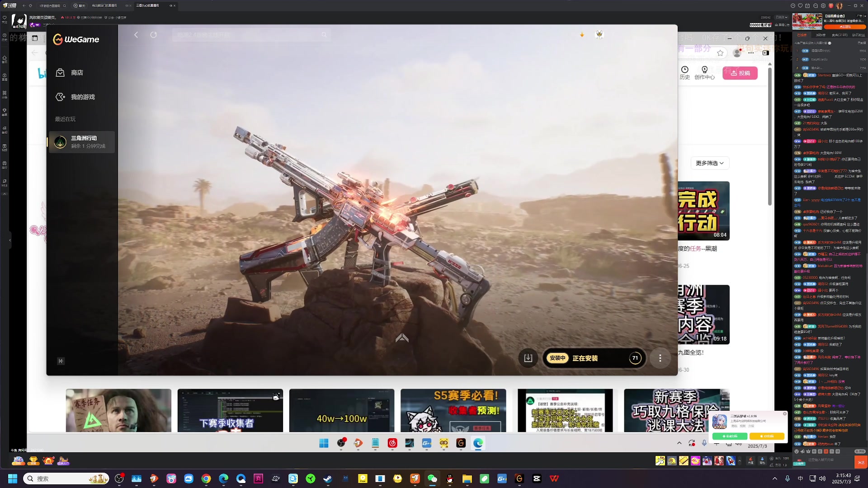Open the 背包 backpack button
Image resolution: width=868 pixels, height=488 pixels.
tap(763, 461)
